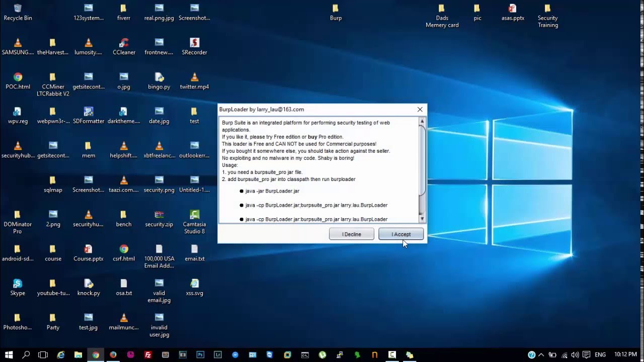
Task: Select the CCMiner LTCRabbit V2 folder
Action: [53, 84]
